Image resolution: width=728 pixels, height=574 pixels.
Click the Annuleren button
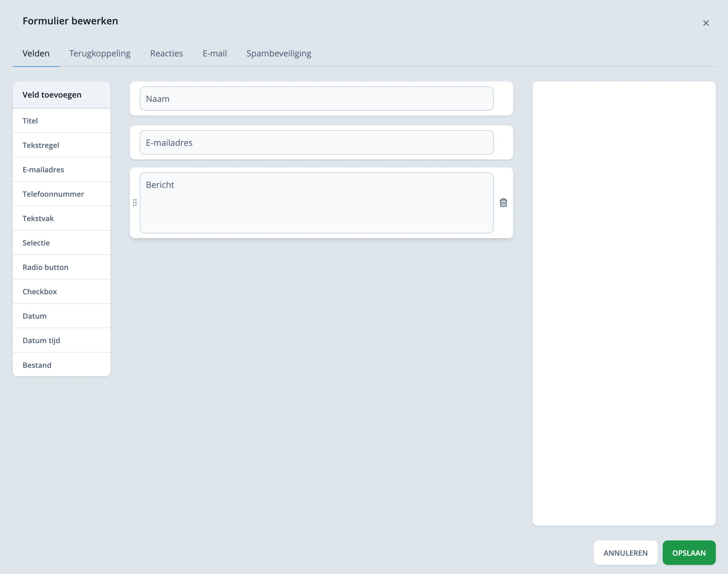pos(625,553)
